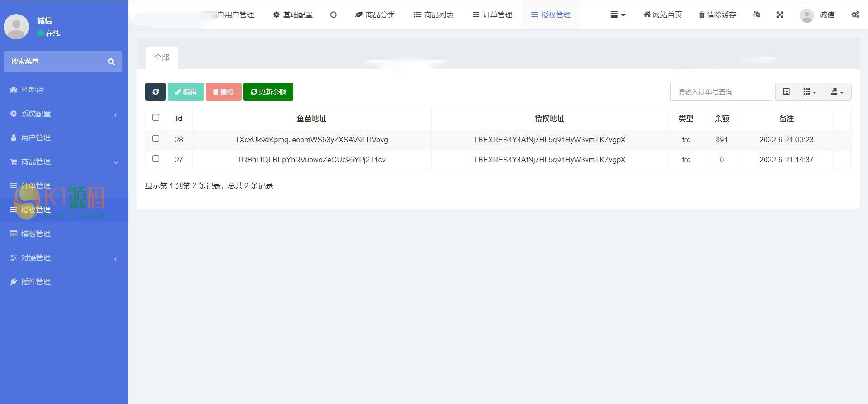Switch to the 商品分类 top tab

(375, 15)
